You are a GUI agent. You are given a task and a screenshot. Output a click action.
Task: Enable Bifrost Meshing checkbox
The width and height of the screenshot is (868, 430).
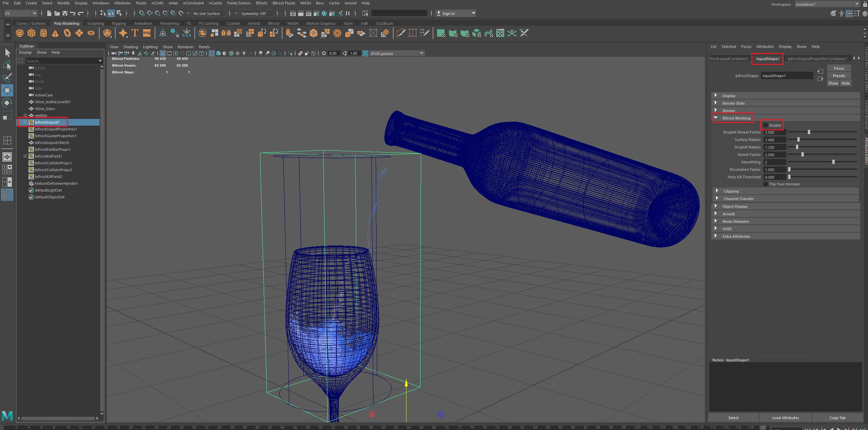[x=765, y=125]
